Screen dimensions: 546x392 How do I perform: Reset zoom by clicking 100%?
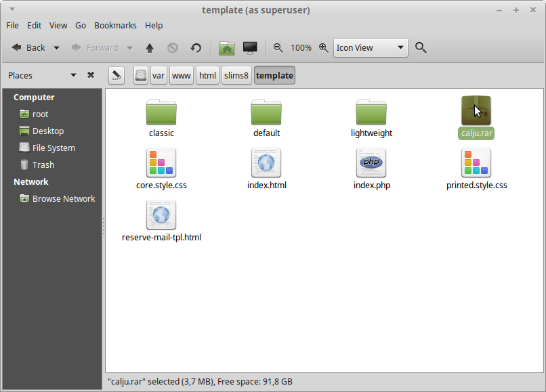301,47
